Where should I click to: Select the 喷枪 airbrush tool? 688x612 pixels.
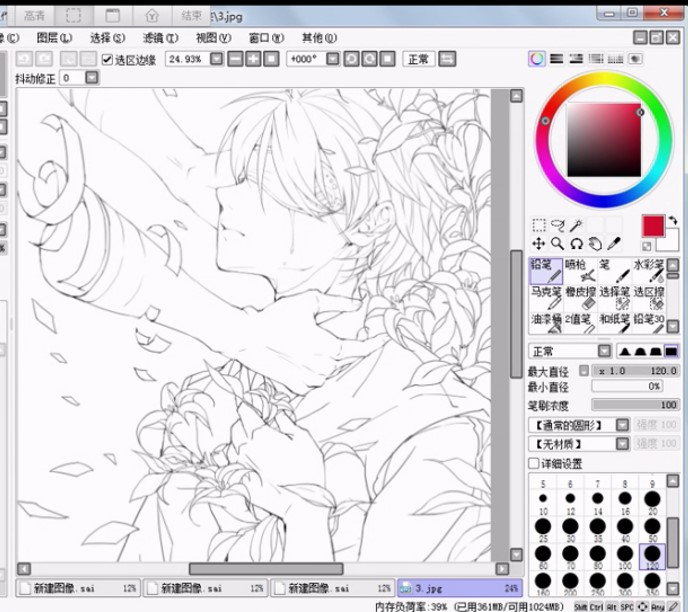click(x=580, y=271)
